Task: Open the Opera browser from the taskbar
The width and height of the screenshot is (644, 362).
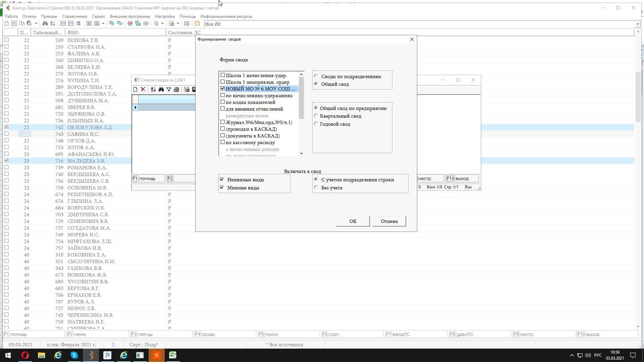Action: pyautogui.click(x=25, y=355)
